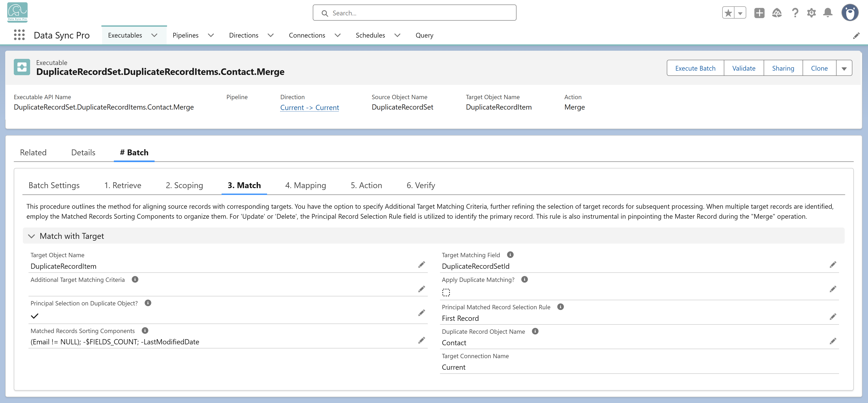Switch to the Related tab
The image size is (868, 403).
tap(33, 153)
